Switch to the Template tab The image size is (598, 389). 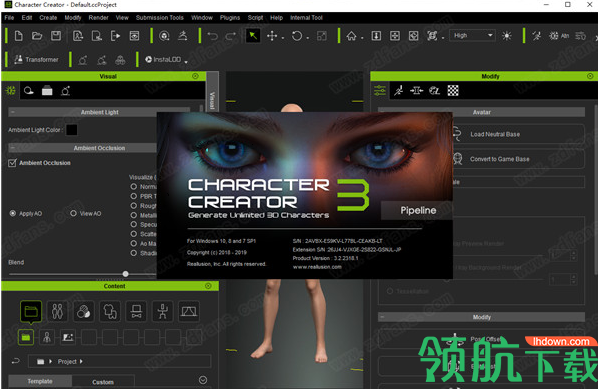[40, 381]
